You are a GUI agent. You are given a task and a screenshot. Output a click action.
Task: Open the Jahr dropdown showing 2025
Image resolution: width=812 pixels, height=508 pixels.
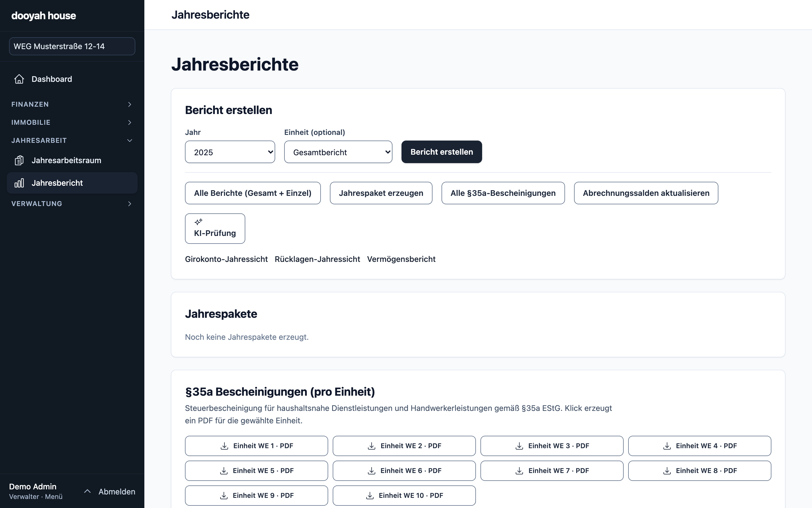pyautogui.click(x=230, y=152)
